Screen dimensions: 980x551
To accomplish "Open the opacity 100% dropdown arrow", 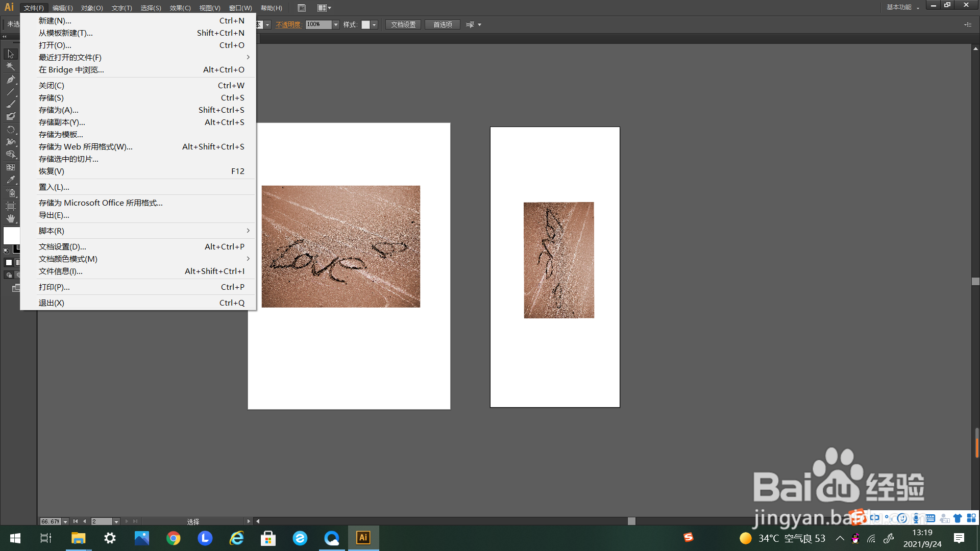I will (336, 24).
